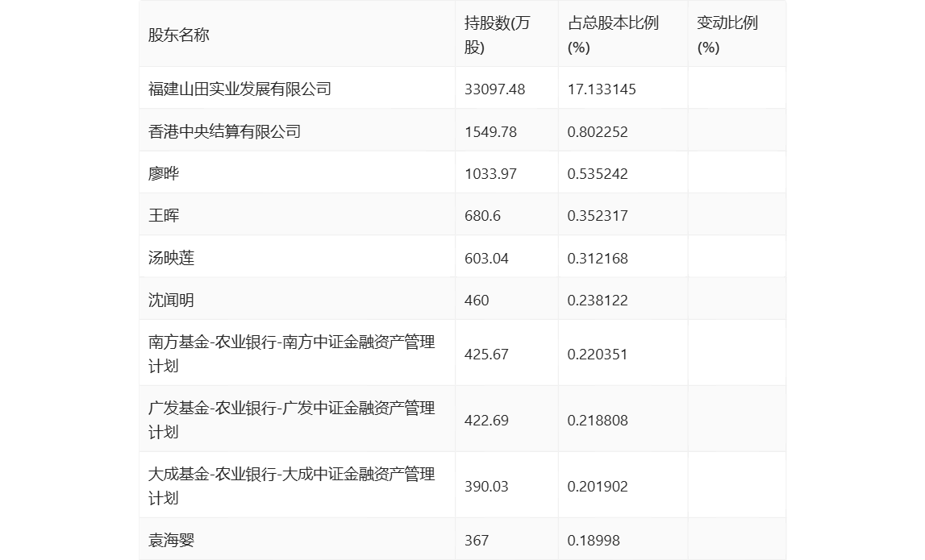Click the holding value 422.69
Image resolution: width=925 pixels, height=560 pixels.
[486, 421]
